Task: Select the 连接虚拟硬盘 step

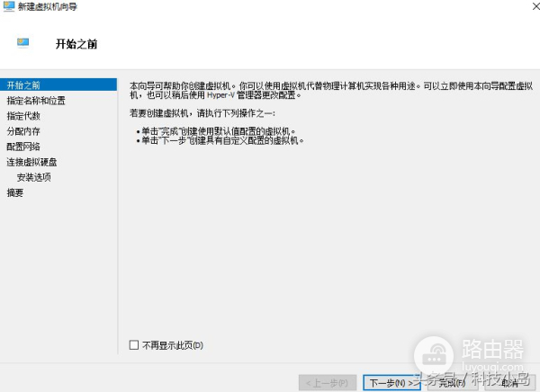Action: [31, 162]
